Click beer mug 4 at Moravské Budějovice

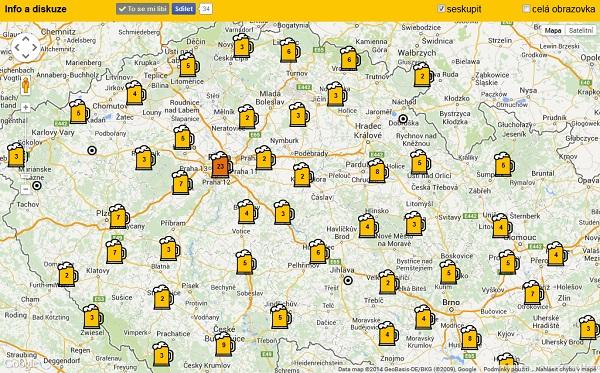pyautogui.click(x=388, y=334)
